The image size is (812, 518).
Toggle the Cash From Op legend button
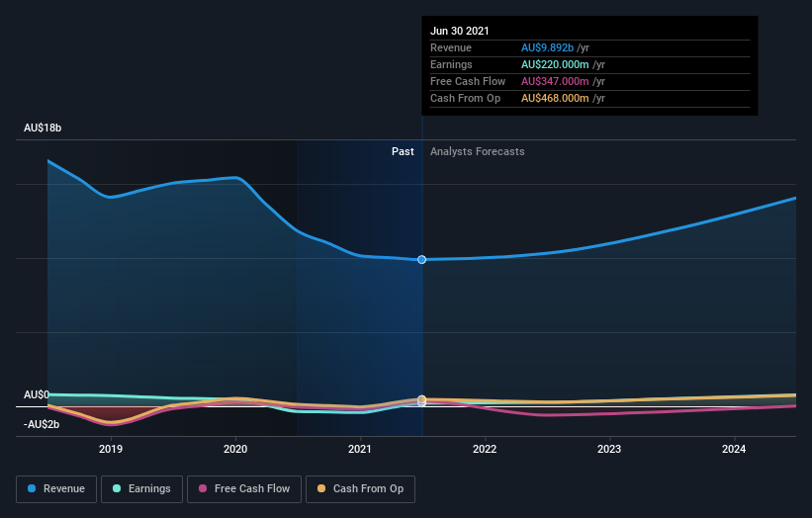(x=360, y=489)
